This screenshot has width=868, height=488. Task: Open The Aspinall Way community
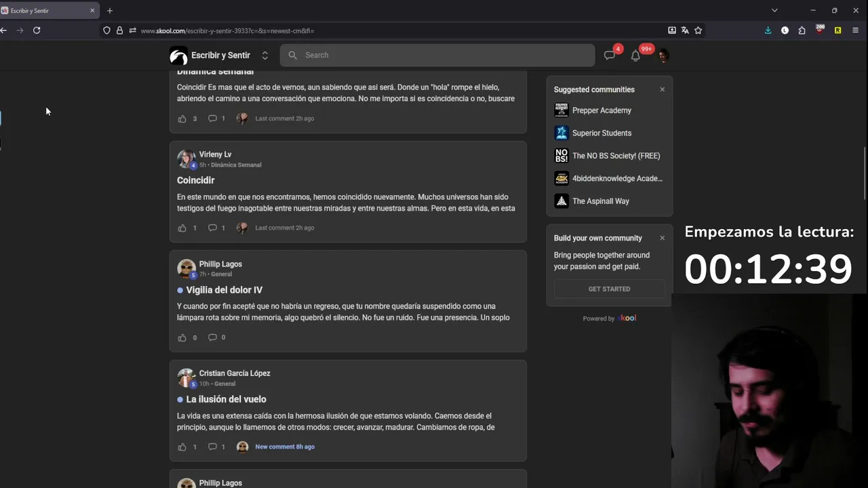[601, 201]
